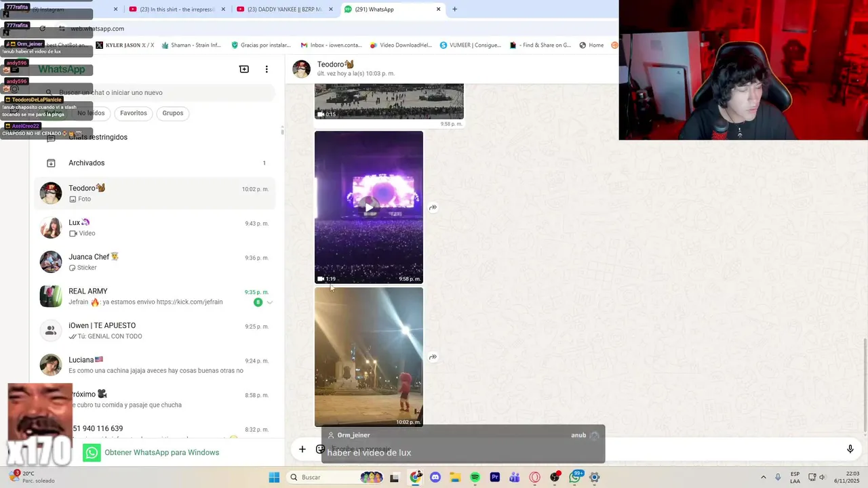Open a new browser tab
The height and width of the screenshot is (488, 868).
(x=454, y=9)
